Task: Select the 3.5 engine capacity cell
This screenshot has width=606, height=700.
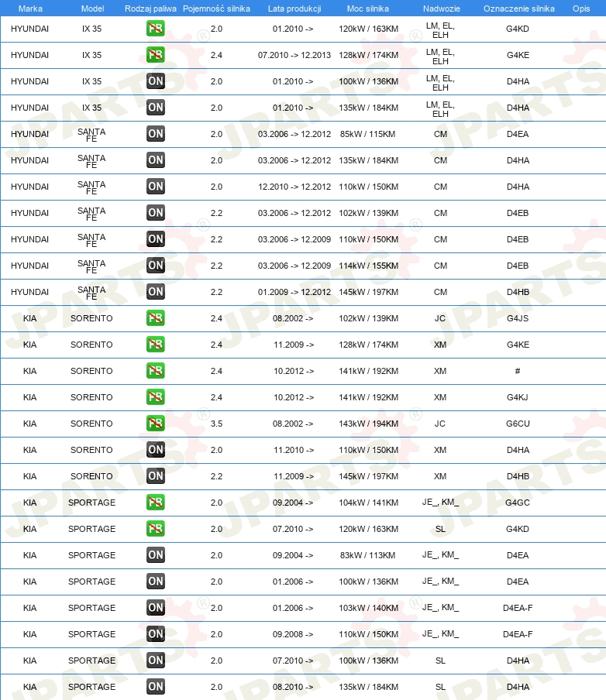Action: point(216,424)
